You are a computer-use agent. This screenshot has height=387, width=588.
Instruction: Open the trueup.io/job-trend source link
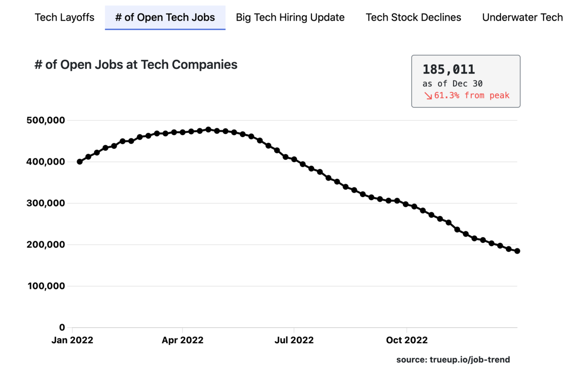(453, 359)
